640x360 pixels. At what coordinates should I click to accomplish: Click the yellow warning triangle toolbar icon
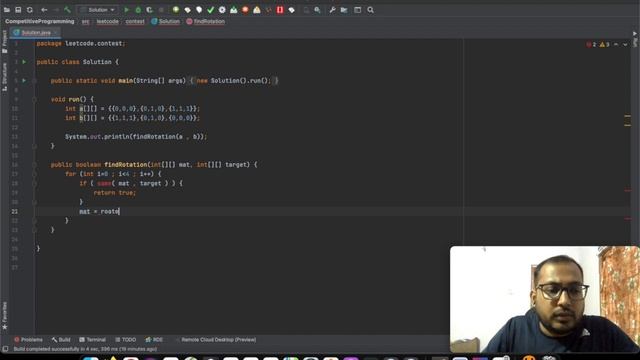[x=257, y=10]
